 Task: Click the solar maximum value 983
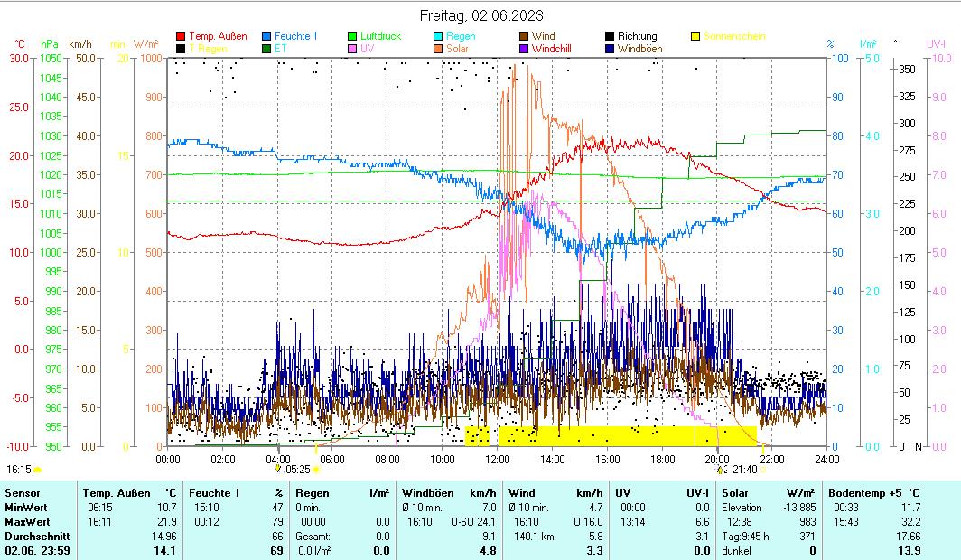(x=807, y=522)
